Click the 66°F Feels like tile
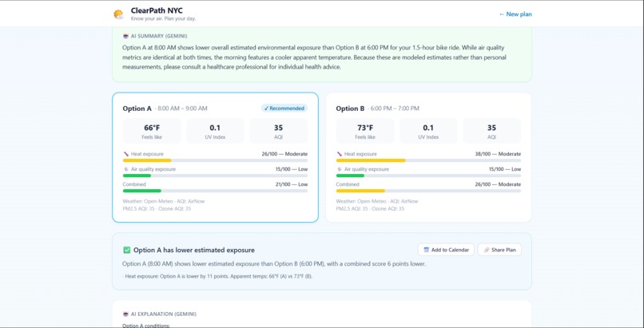Viewport: 644px width, 328px height. pyautogui.click(x=152, y=131)
